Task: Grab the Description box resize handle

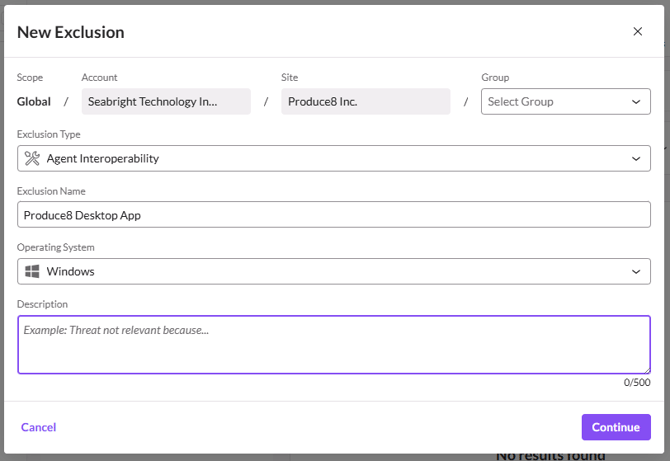Action: pyautogui.click(x=646, y=370)
